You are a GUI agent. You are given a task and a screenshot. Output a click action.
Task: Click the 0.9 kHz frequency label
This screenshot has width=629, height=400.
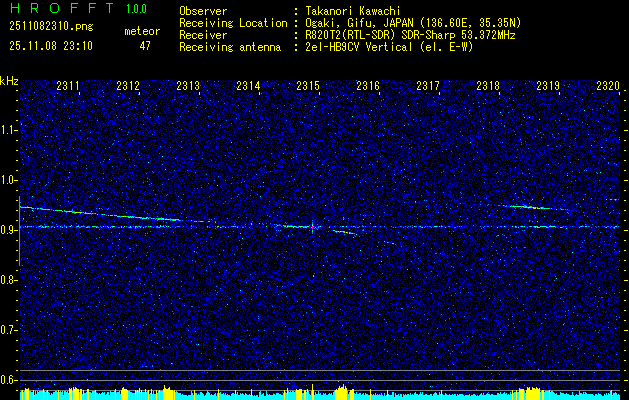[x=8, y=230]
